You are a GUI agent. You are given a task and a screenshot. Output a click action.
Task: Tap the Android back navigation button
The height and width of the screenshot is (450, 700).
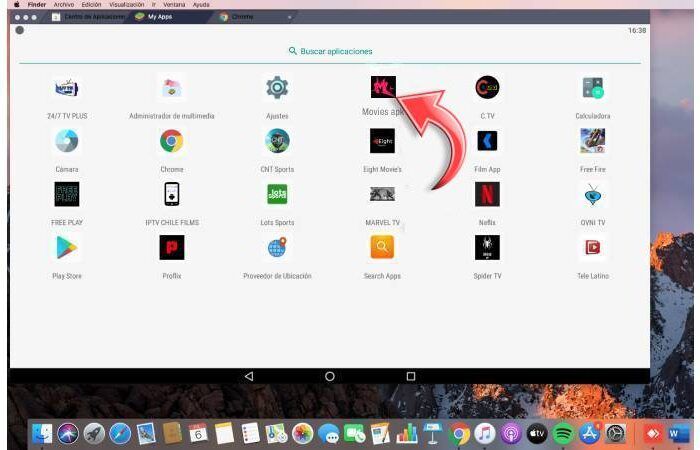pyautogui.click(x=249, y=376)
